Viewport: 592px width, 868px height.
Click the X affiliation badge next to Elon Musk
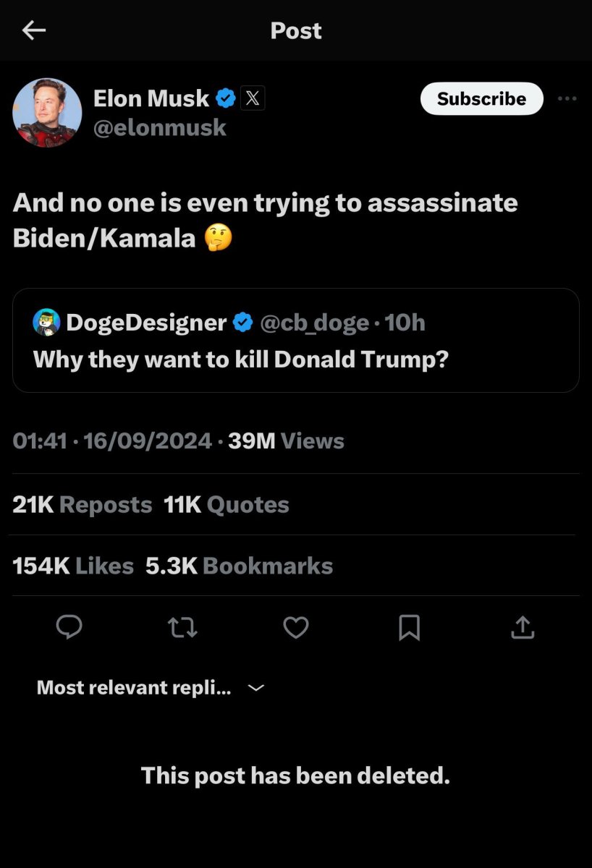coord(253,98)
